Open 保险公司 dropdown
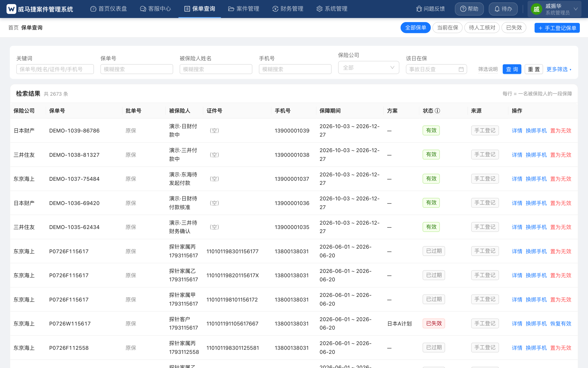Screen dimensions: 588x368 pos(369,68)
